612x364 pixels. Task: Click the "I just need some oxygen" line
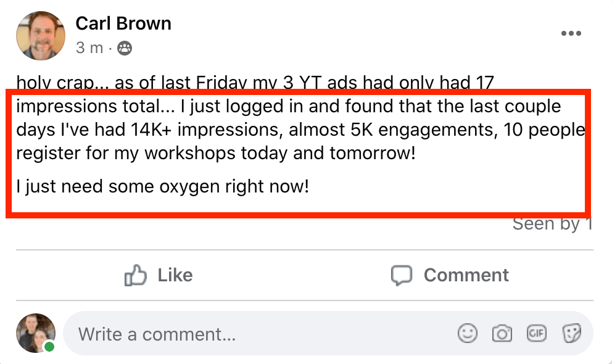tap(163, 186)
